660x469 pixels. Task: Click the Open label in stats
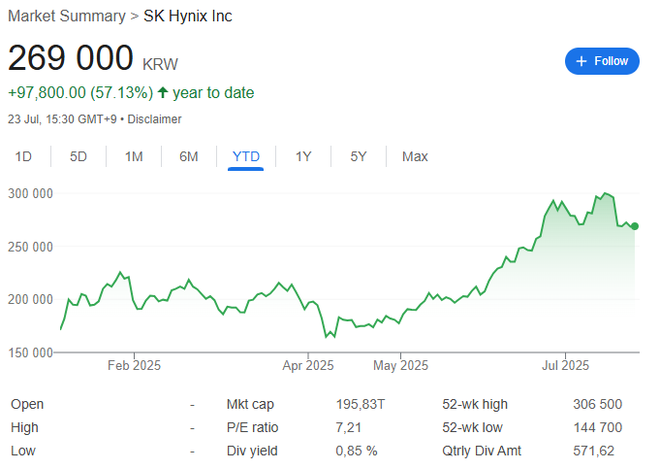(27, 404)
